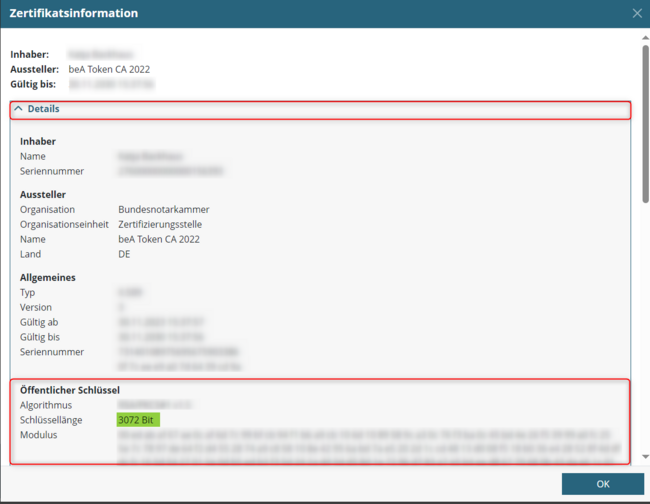Collapse the Details section chevron
The width and height of the screenshot is (650, 504).
18,109
